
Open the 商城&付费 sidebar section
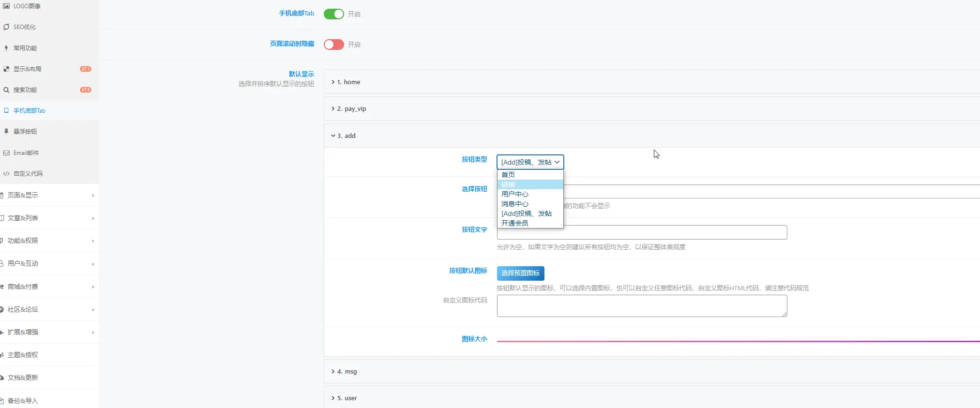(x=48, y=287)
